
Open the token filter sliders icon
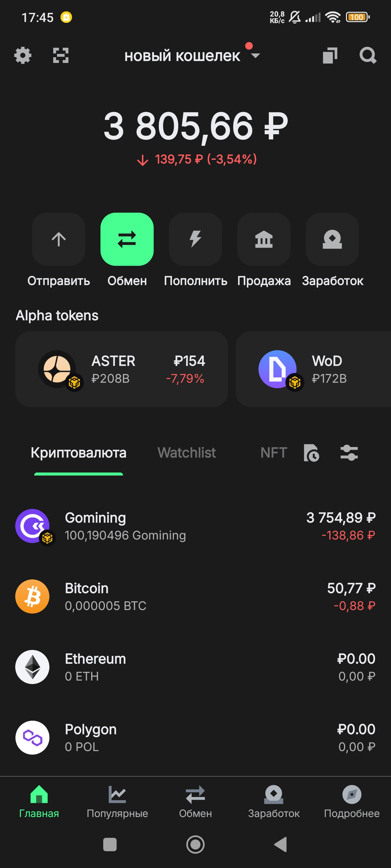[x=349, y=452]
